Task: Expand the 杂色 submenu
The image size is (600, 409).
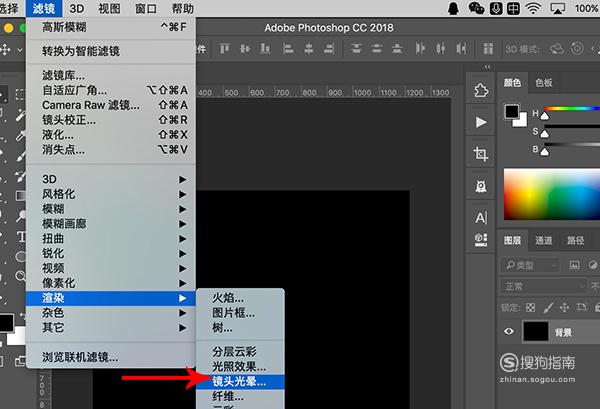Action: click(111, 313)
